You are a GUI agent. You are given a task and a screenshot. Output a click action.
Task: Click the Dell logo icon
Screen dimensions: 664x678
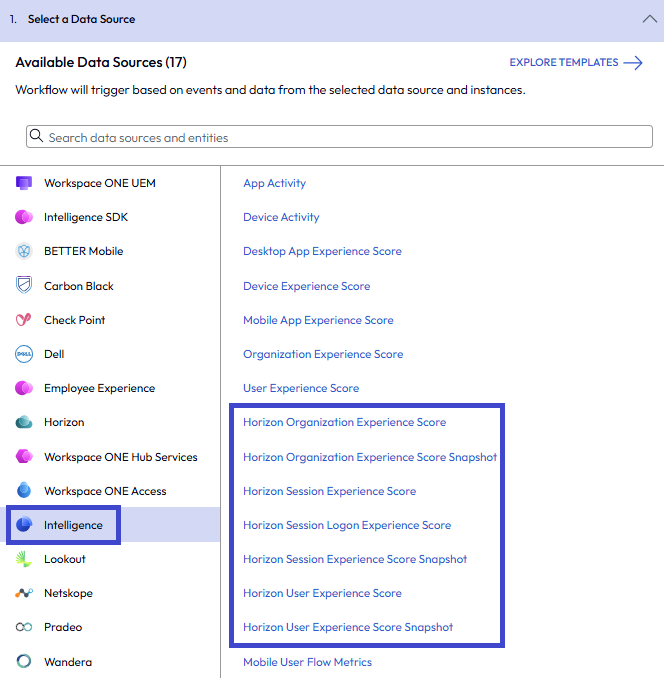(x=24, y=354)
